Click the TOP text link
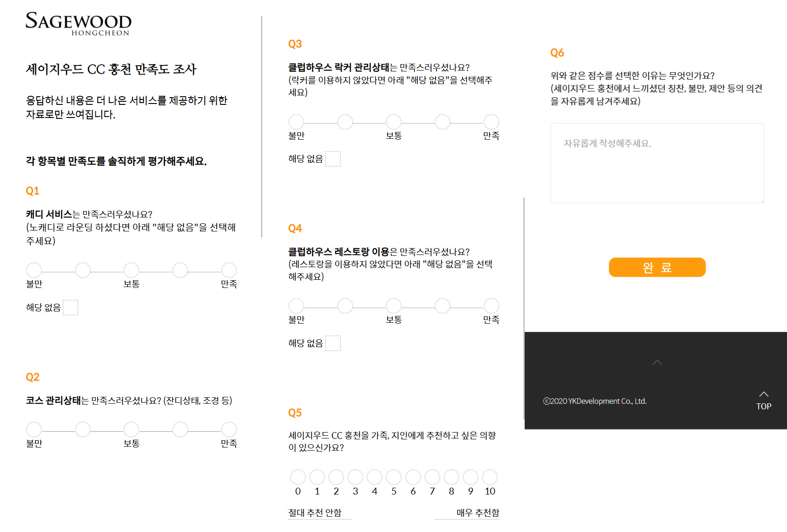Viewport: 787px width, 532px height. (x=763, y=405)
